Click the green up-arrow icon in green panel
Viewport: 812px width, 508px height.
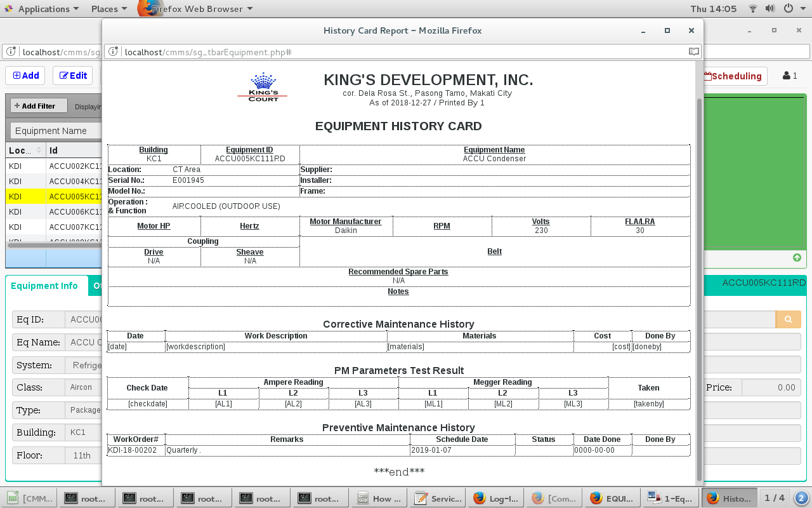[797, 258]
